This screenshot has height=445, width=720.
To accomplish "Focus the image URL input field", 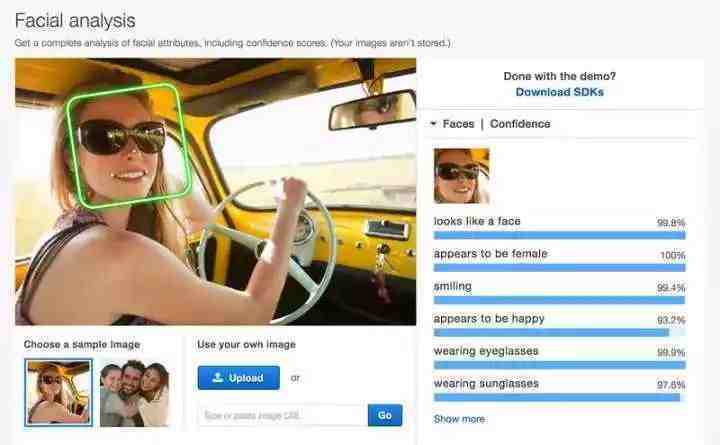I will click(x=283, y=416).
